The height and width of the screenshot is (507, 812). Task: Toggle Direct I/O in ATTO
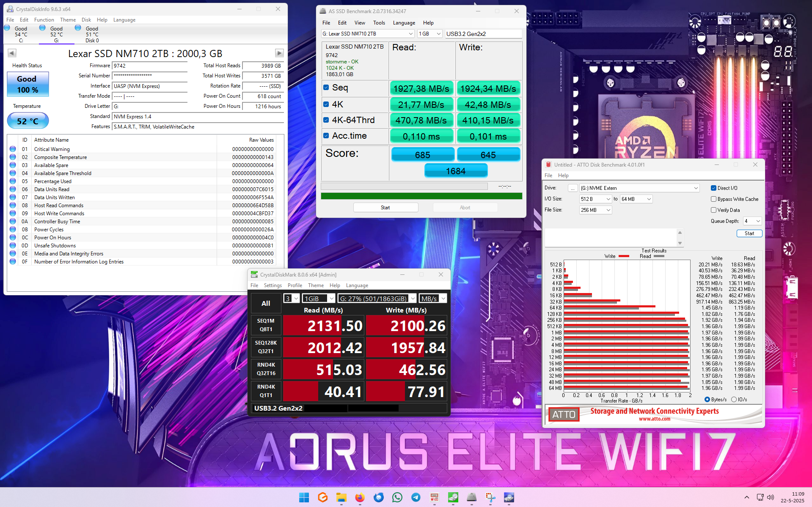[x=713, y=188]
